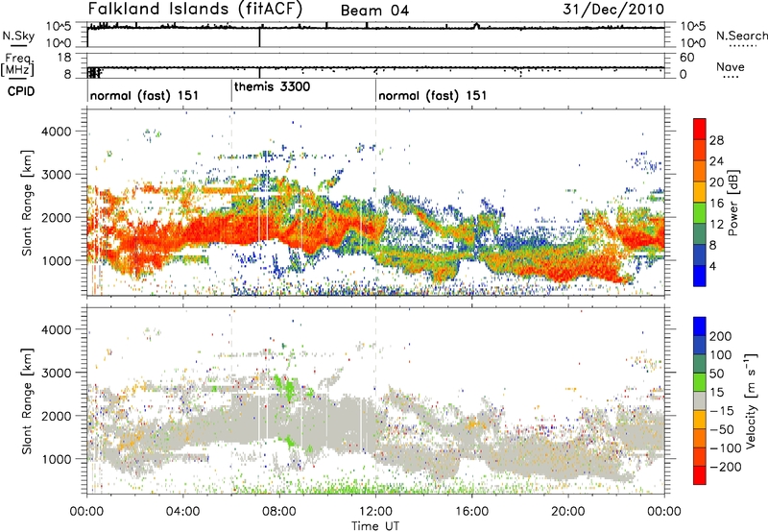Screen dimensions: 768x532
Task: Click the "4000" tick on the power panel axis
Action: coord(57,132)
